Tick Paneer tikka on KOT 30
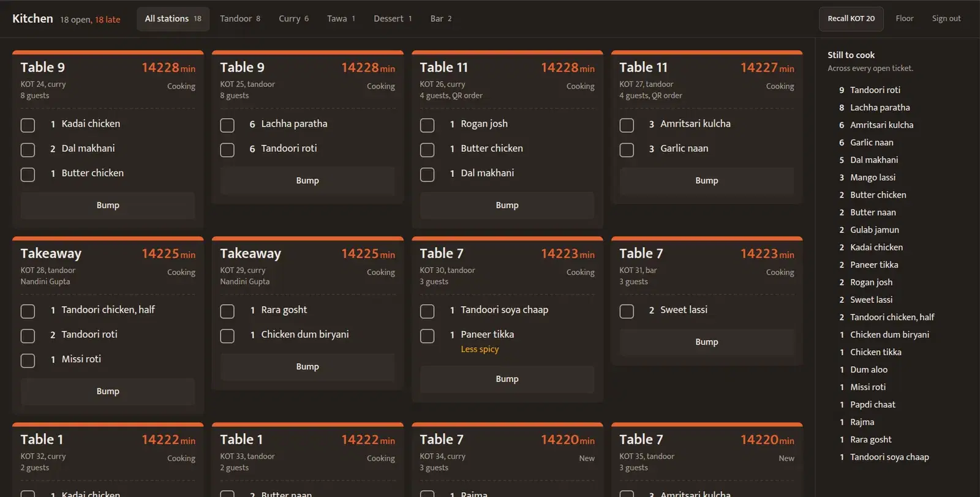Screen dimensions: 980x497 pos(427,336)
